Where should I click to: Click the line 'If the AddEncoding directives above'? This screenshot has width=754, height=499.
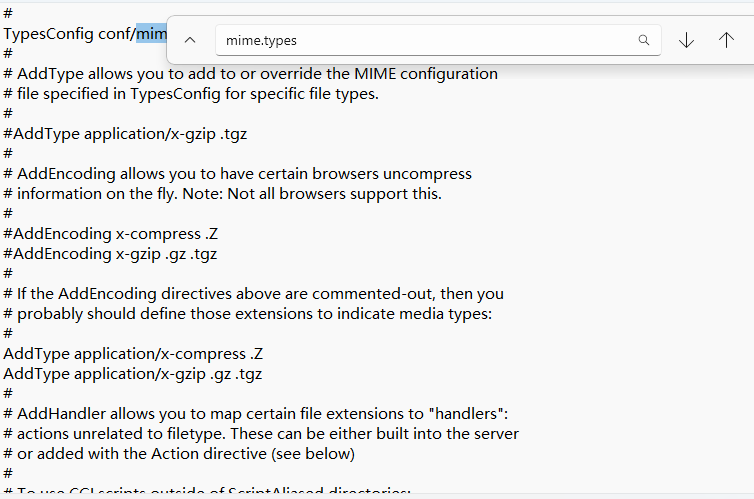[253, 294]
